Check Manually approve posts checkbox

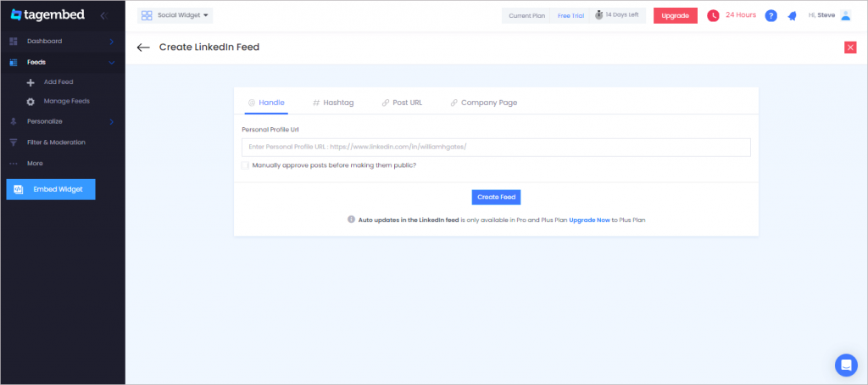click(x=245, y=165)
